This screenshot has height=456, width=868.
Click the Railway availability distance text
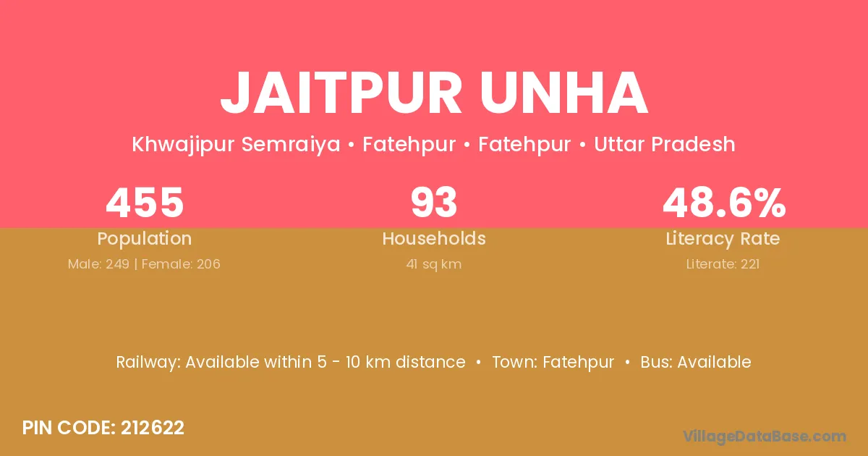[291, 362]
